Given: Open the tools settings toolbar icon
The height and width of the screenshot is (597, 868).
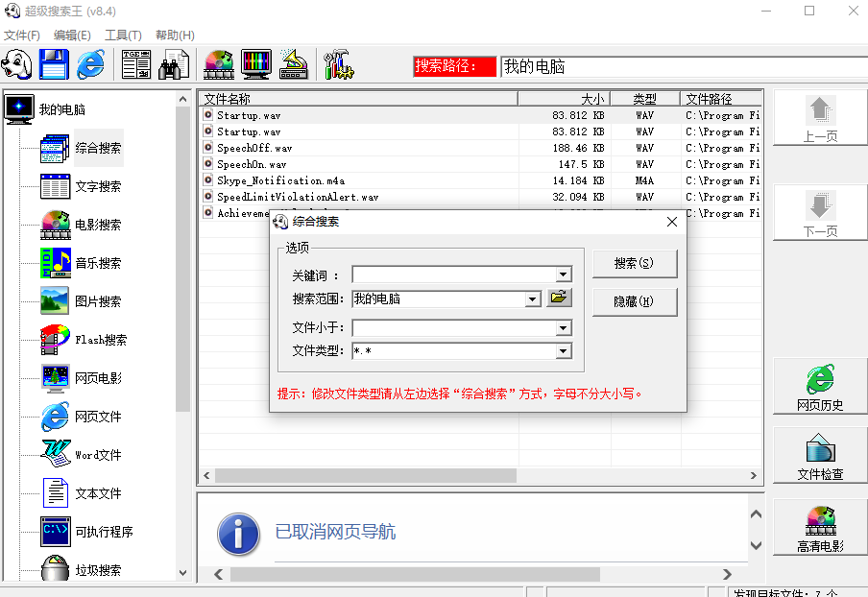Looking at the screenshot, I should pyautogui.click(x=338, y=64).
